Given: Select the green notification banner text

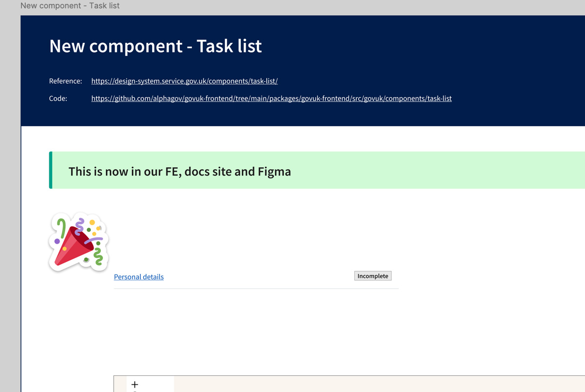Looking at the screenshot, I should click(x=180, y=172).
